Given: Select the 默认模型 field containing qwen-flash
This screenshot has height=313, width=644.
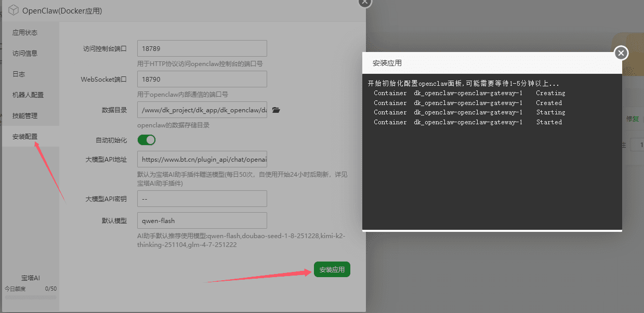Looking at the screenshot, I should point(202,220).
